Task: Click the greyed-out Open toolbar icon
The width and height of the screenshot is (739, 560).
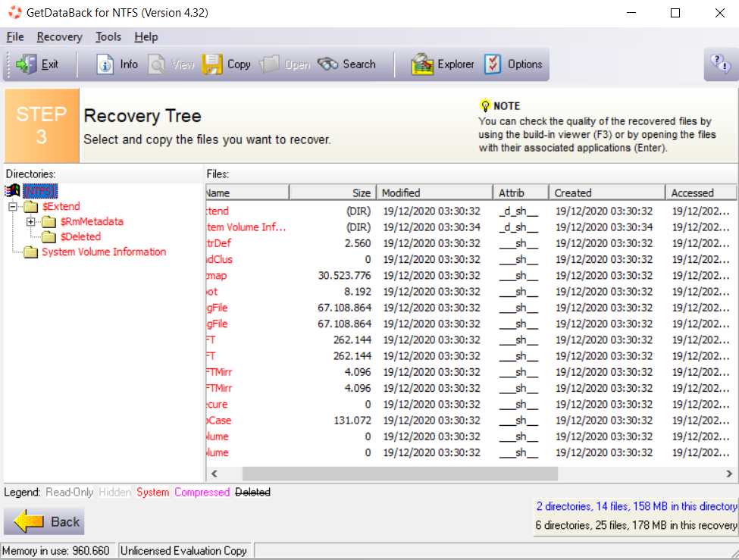Action: [270, 64]
